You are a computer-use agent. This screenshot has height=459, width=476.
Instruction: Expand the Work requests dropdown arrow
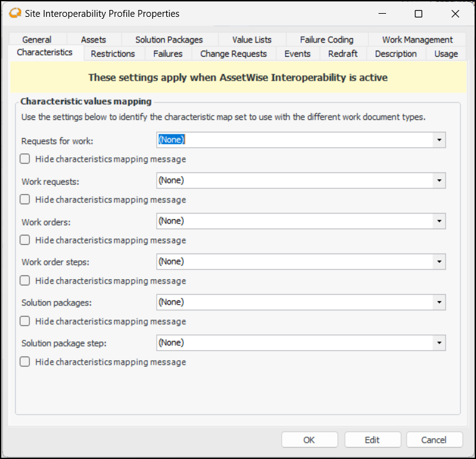coord(440,180)
